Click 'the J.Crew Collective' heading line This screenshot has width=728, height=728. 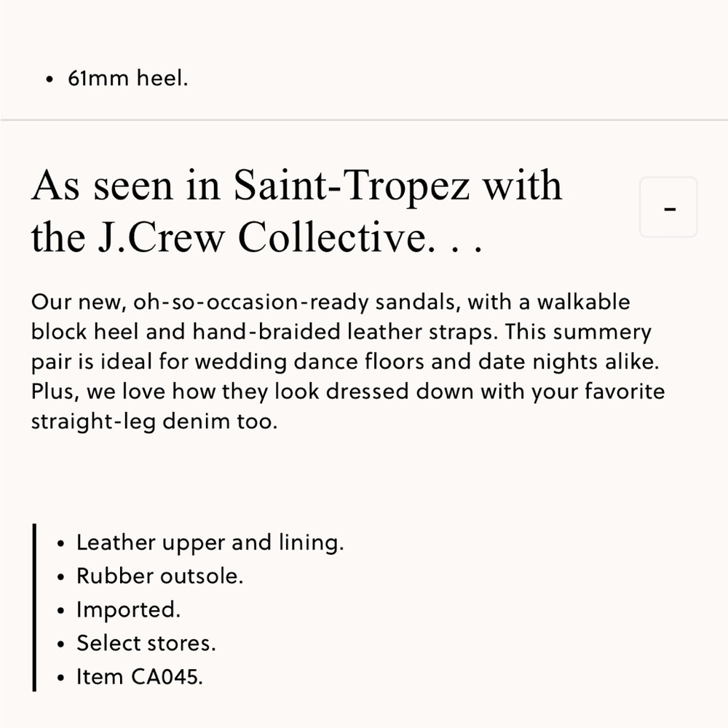click(257, 237)
